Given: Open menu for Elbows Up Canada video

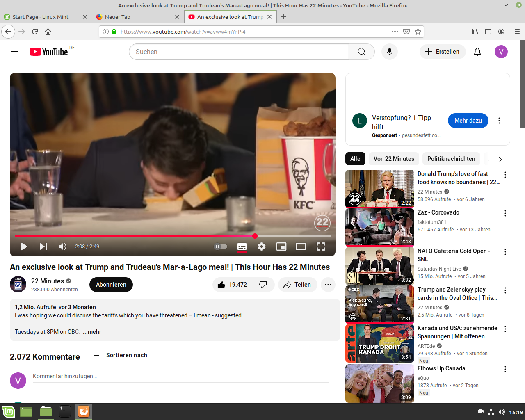Looking at the screenshot, I should pos(505,369).
